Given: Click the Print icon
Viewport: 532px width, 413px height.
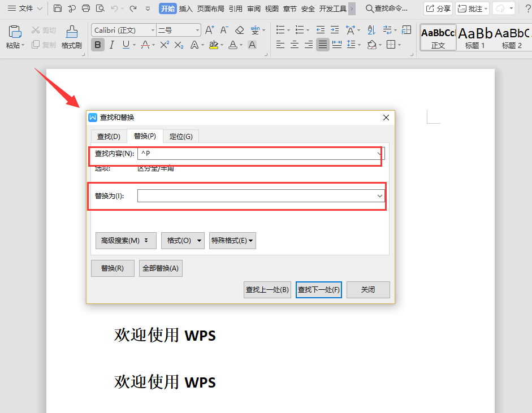Looking at the screenshot, I should pyautogui.click(x=86, y=8).
